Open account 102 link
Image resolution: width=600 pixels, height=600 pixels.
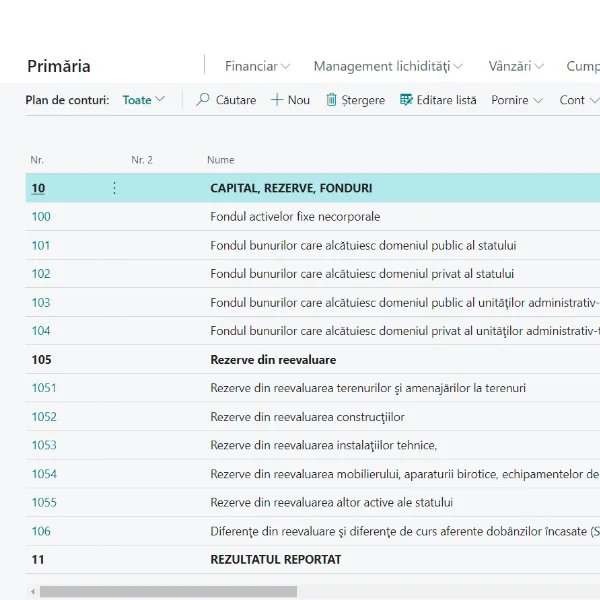(x=41, y=274)
